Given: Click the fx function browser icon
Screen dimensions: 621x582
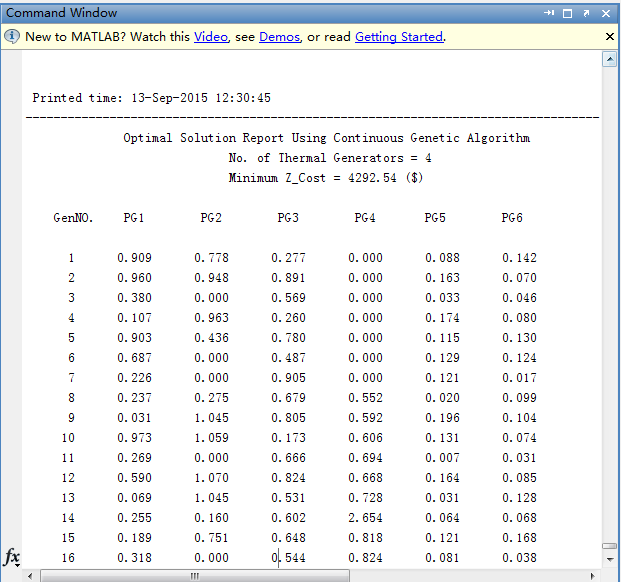Looking at the screenshot, I should pos(11,557).
